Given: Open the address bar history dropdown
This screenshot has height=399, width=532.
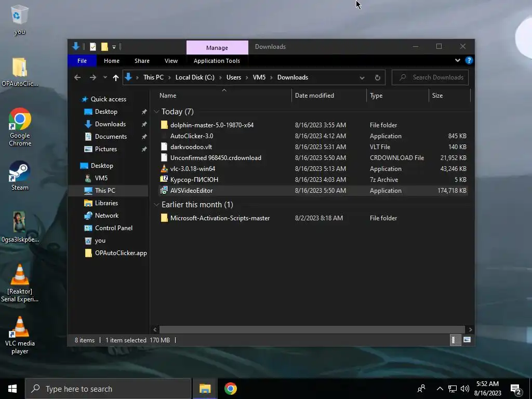Looking at the screenshot, I should point(362,78).
